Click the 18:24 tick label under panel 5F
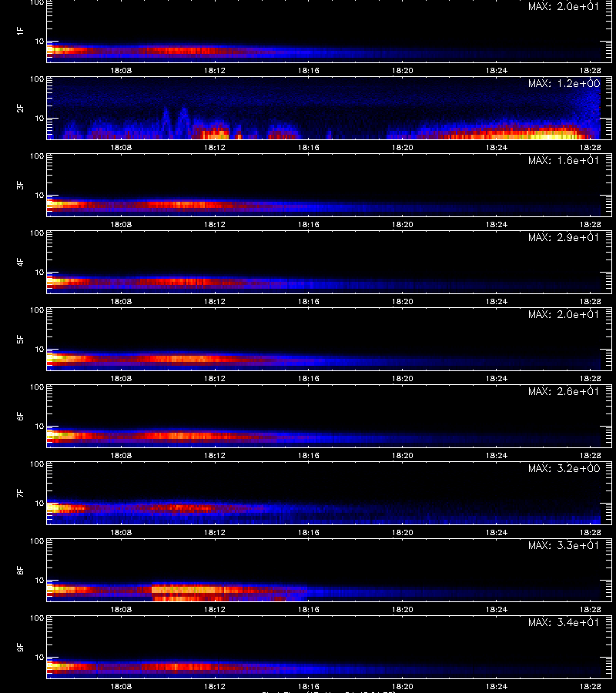The width and height of the screenshot is (616, 693). [496, 378]
